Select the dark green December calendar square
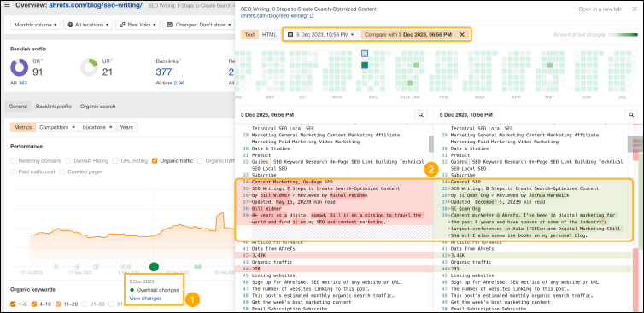Screen dimensions: 644x313 (365, 65)
